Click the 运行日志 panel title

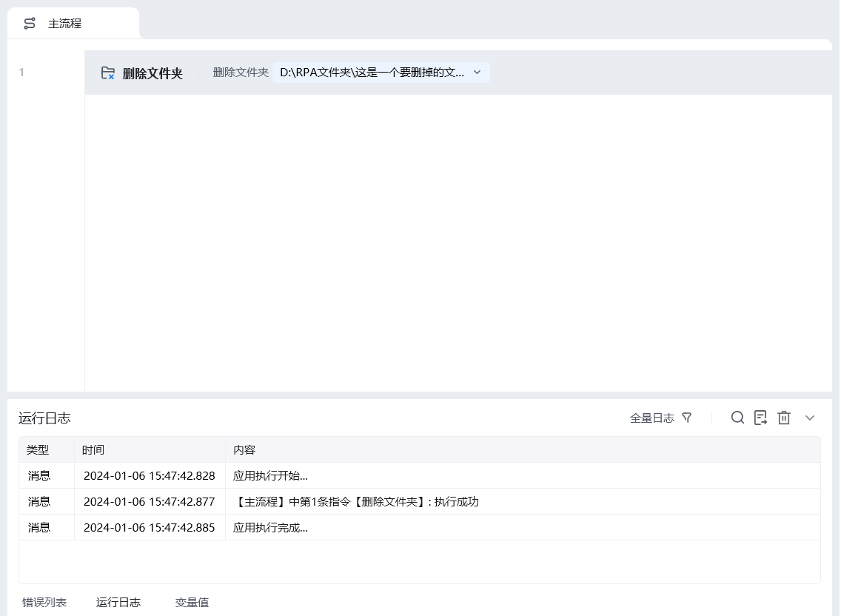point(44,418)
